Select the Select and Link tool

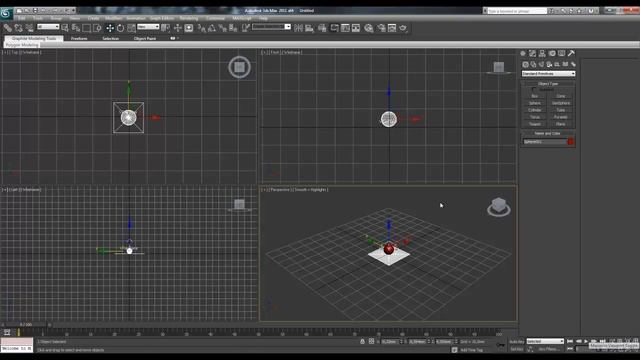(8, 28)
